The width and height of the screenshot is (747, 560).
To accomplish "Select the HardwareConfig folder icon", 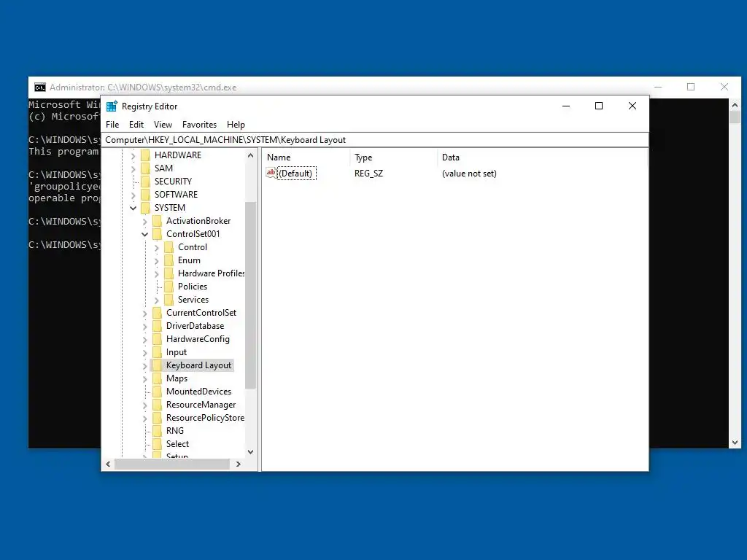I will click(x=158, y=339).
